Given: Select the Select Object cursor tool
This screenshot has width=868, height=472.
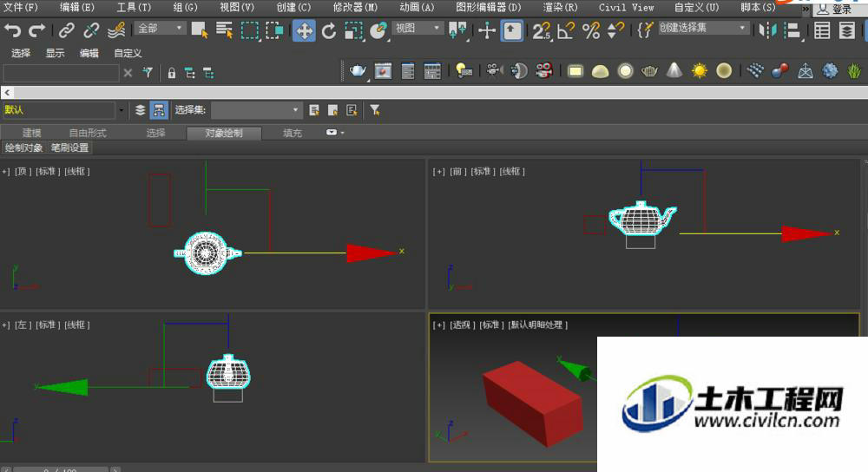Looking at the screenshot, I should (200, 30).
